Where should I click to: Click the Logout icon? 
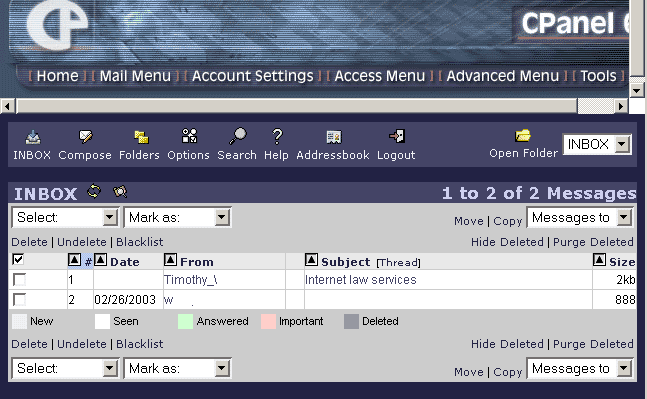[397, 136]
